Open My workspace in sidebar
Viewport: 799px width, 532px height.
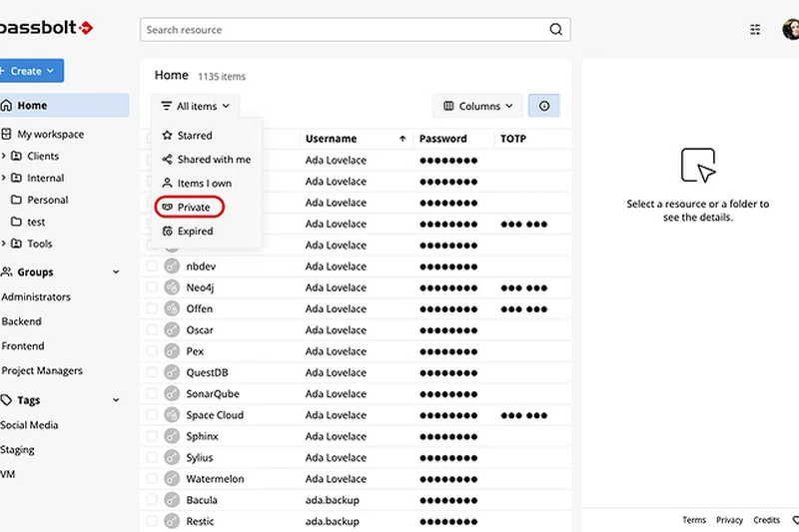(x=50, y=135)
